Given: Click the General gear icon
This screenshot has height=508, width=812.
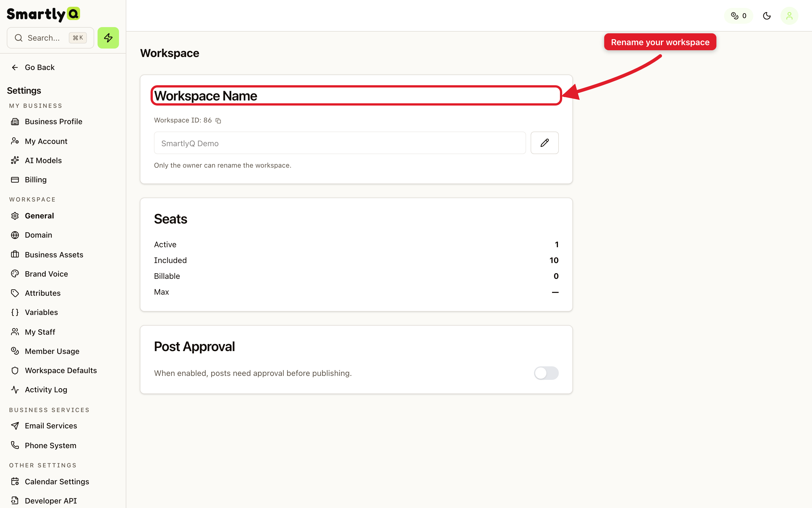Looking at the screenshot, I should click(x=15, y=216).
